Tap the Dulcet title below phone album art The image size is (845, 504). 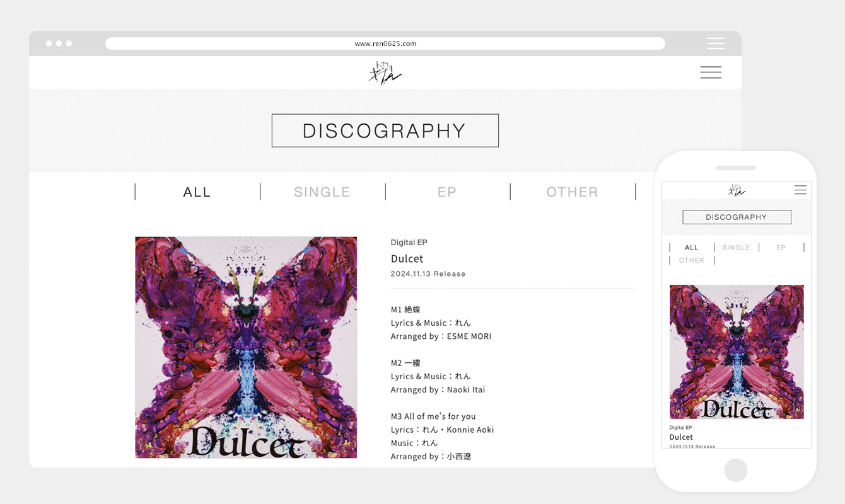(681, 437)
